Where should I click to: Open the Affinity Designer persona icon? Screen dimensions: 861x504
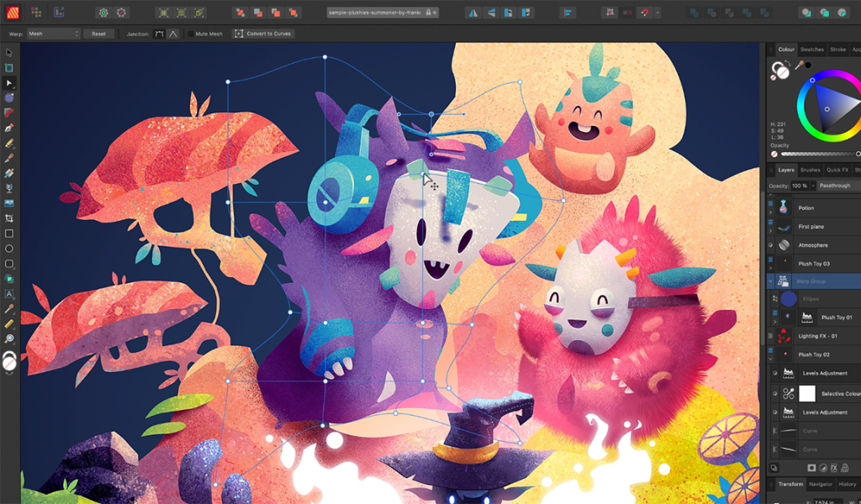coord(13,12)
